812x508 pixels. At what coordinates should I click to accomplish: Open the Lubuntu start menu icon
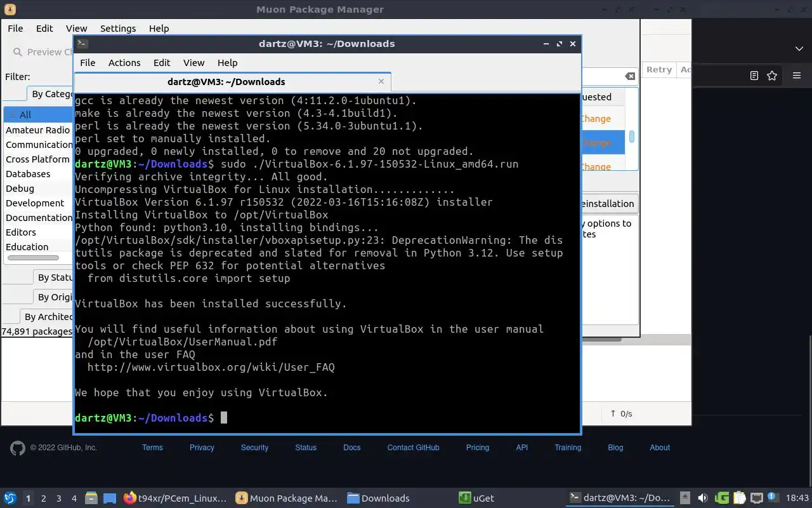10,498
